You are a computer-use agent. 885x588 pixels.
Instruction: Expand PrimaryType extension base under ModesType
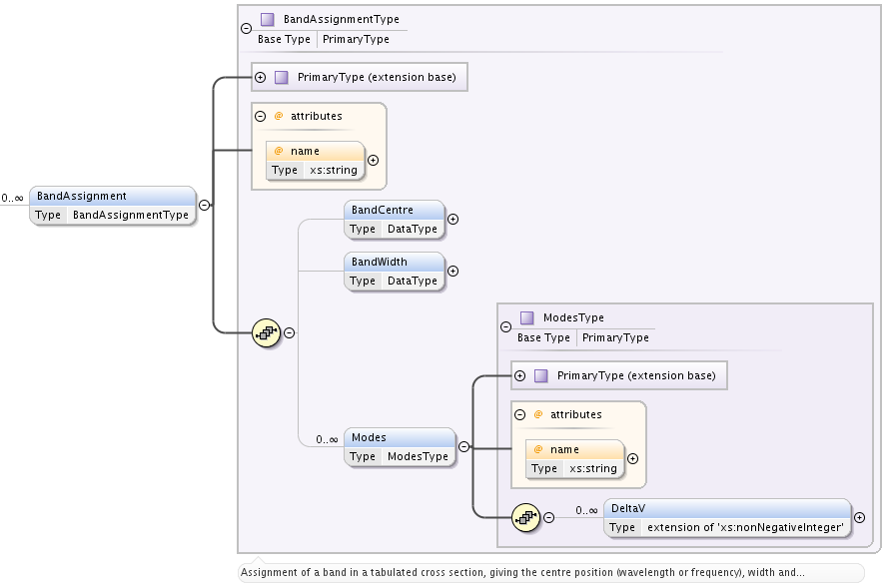tap(519, 375)
